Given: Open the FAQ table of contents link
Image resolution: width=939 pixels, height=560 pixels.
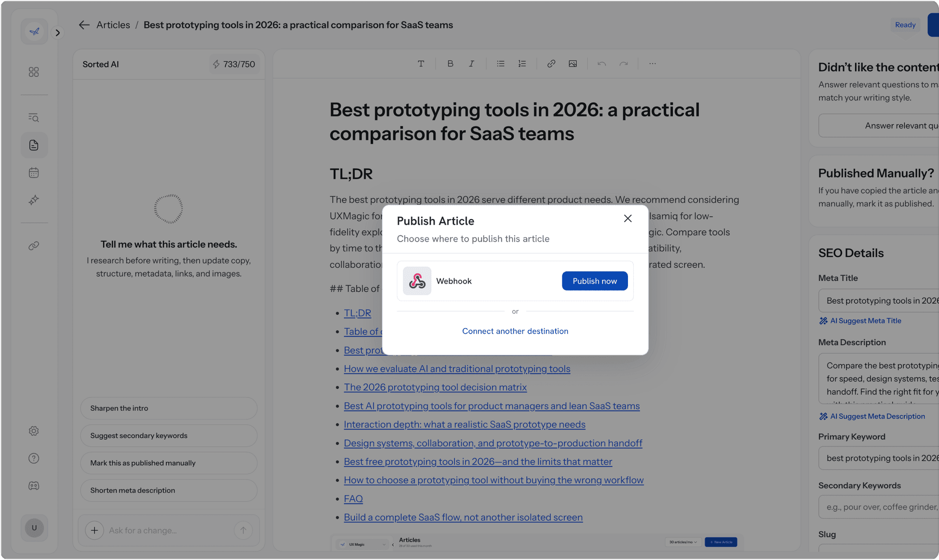Looking at the screenshot, I should [x=353, y=499].
